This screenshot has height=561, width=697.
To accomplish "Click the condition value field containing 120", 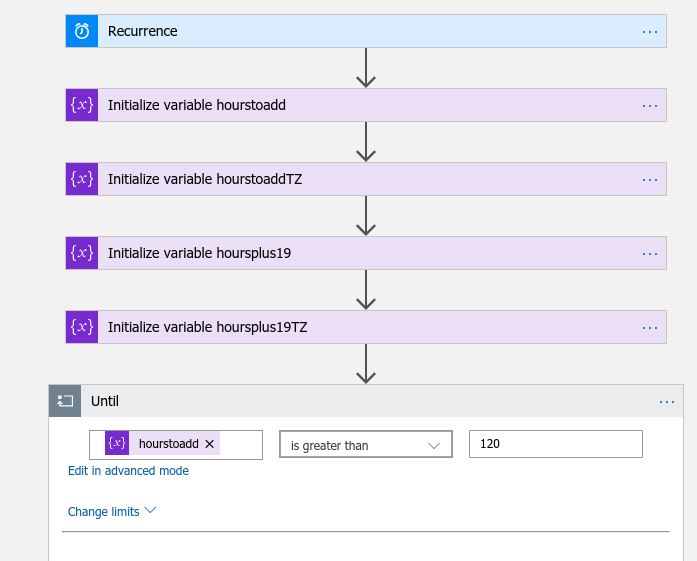I will pyautogui.click(x=555, y=444).
